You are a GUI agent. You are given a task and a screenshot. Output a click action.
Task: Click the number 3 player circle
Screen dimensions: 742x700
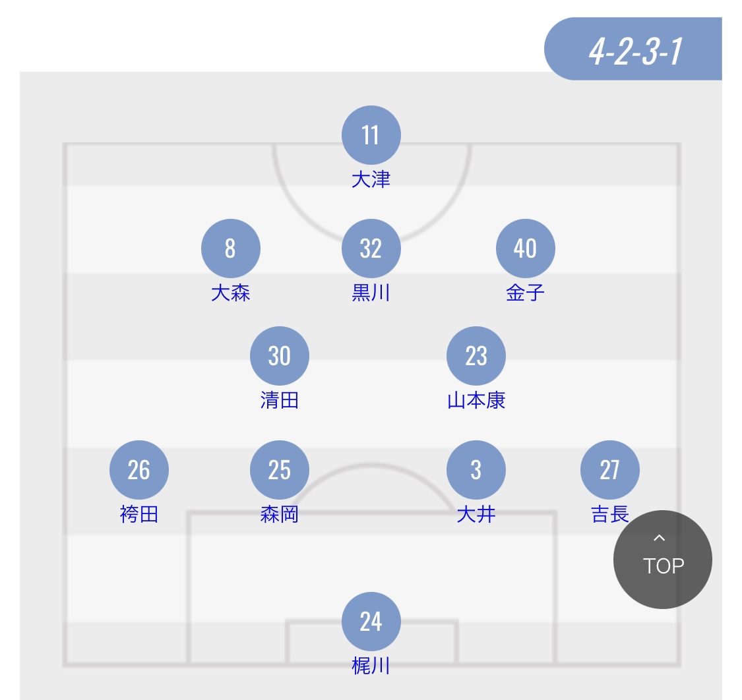(476, 470)
